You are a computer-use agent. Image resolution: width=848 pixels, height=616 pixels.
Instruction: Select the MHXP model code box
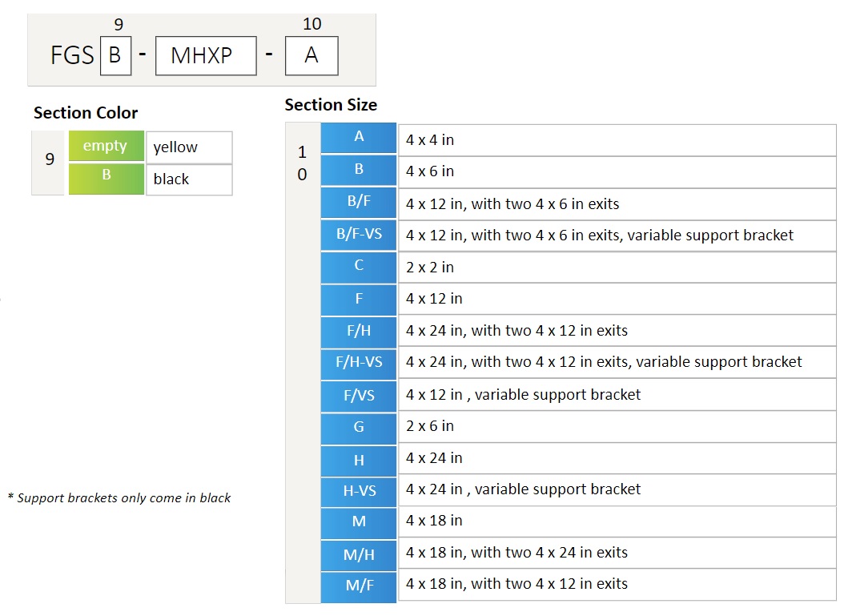(206, 56)
